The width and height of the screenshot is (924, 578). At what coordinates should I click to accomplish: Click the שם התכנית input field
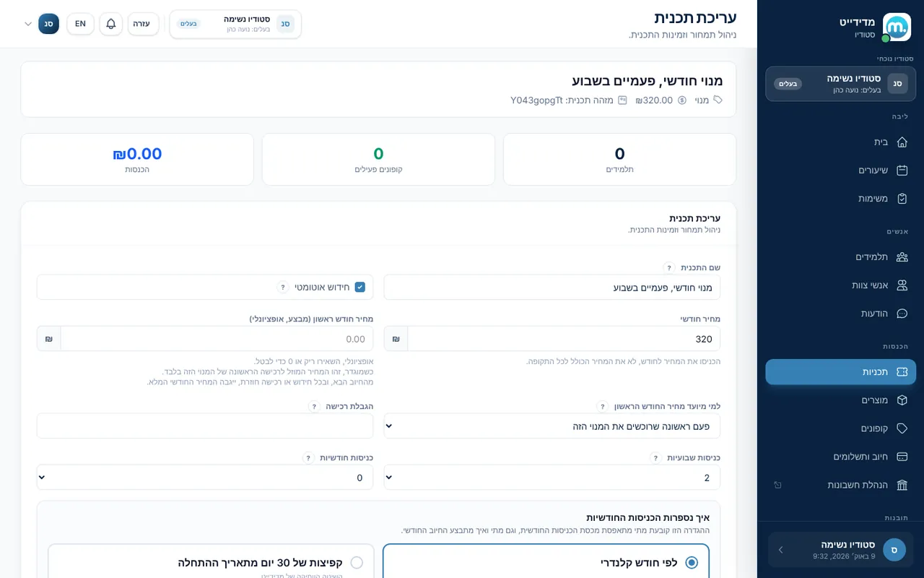(x=552, y=287)
